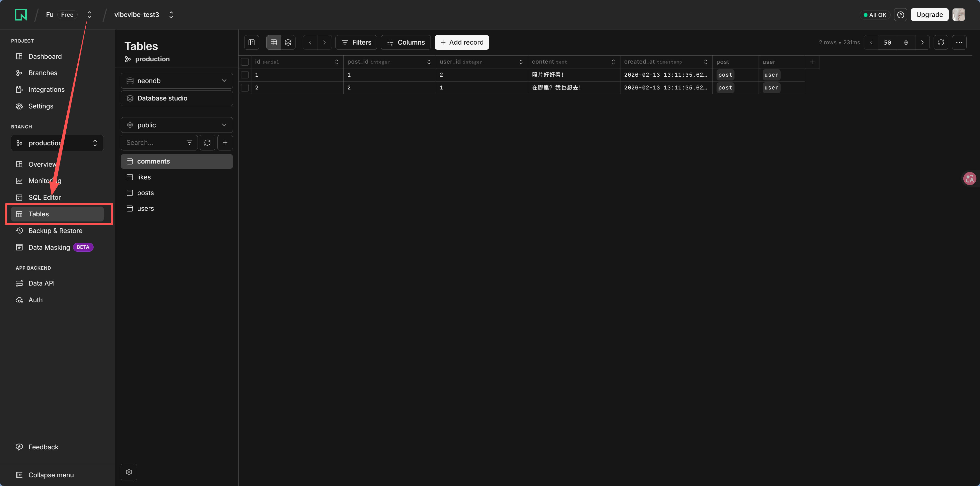Switch to grid table view icon
Image resolution: width=980 pixels, height=486 pixels.
point(273,42)
